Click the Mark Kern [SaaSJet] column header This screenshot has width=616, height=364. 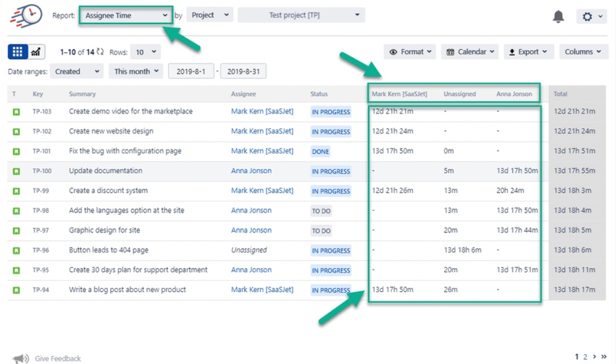(400, 94)
